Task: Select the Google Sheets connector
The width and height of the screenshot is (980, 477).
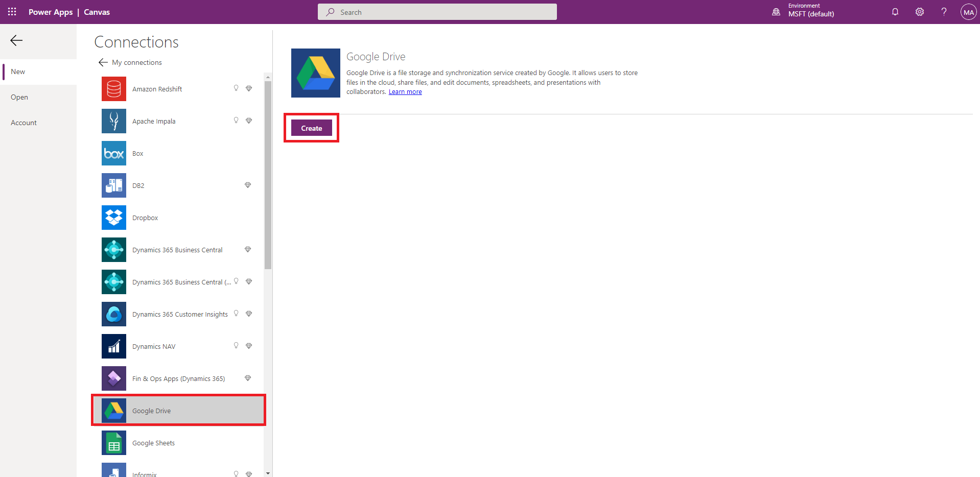Action: coord(153,443)
